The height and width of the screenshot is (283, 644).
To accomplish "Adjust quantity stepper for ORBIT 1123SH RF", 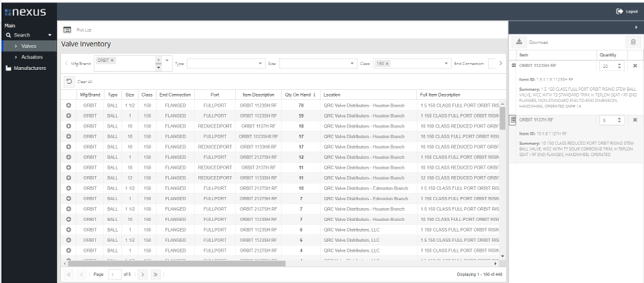I will point(620,66).
